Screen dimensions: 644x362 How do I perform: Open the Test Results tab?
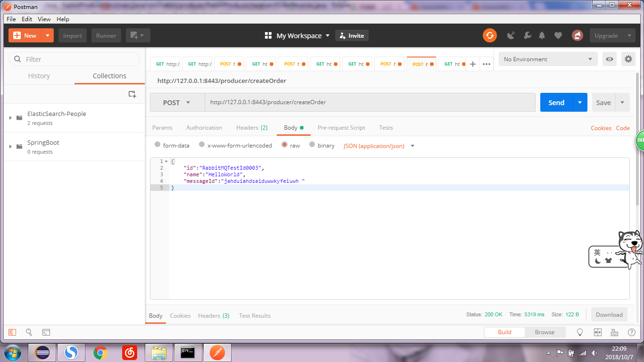[x=255, y=315]
